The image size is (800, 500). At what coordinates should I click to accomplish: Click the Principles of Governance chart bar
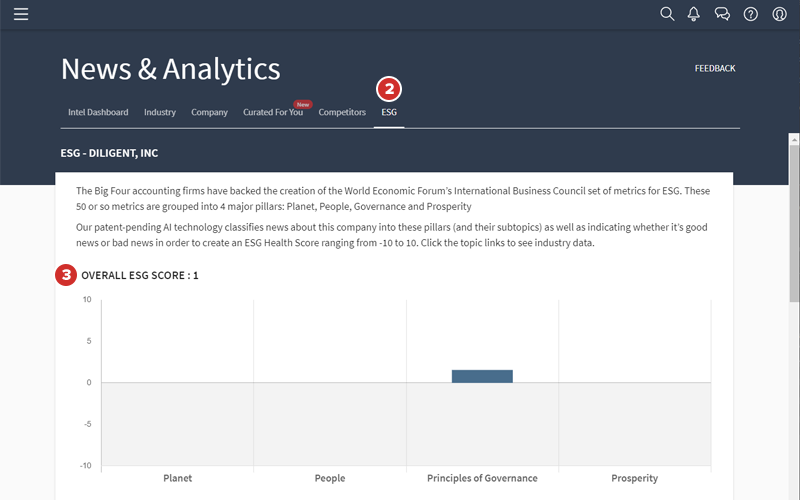click(x=482, y=376)
